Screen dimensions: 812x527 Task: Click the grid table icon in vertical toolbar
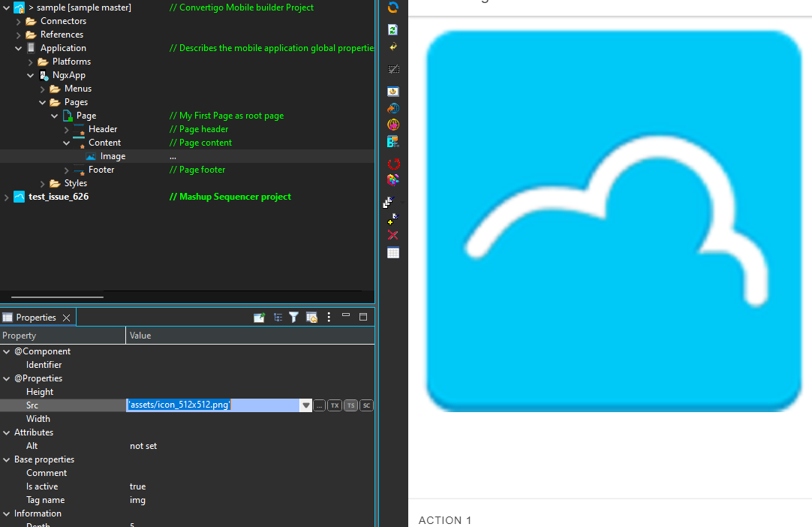[x=393, y=253]
